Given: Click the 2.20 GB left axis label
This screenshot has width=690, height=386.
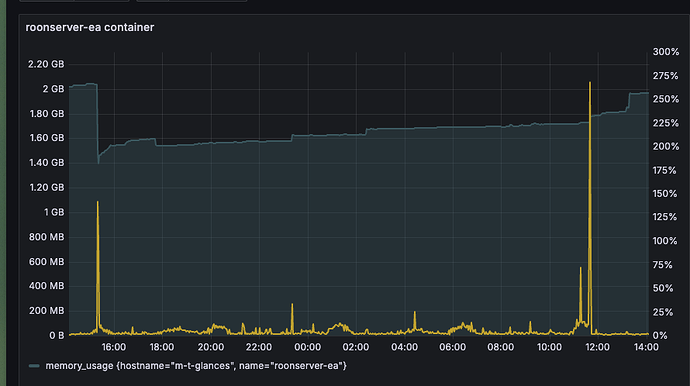Looking at the screenshot, I should coord(46,64).
